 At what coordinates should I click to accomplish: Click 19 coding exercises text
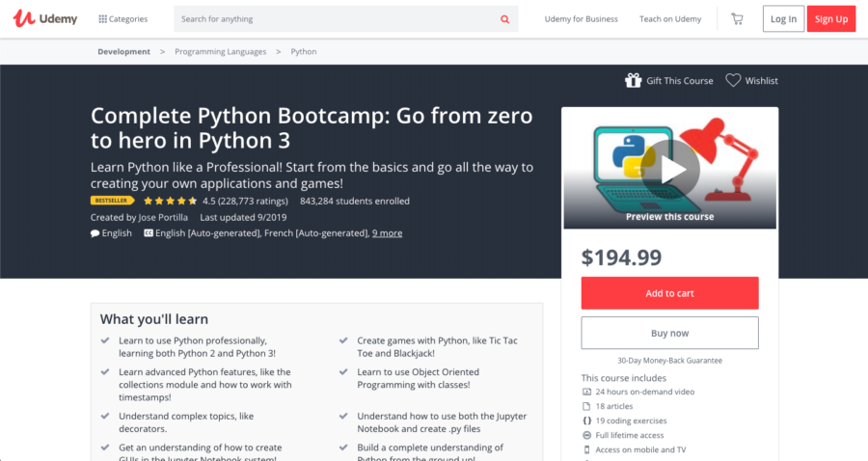[x=631, y=420]
